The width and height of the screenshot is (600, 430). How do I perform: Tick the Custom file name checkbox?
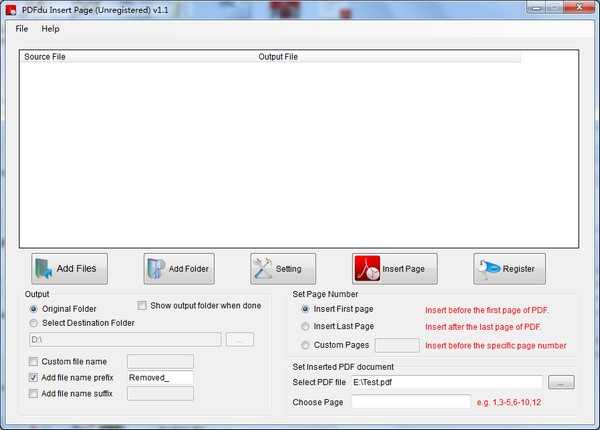[x=35, y=361]
